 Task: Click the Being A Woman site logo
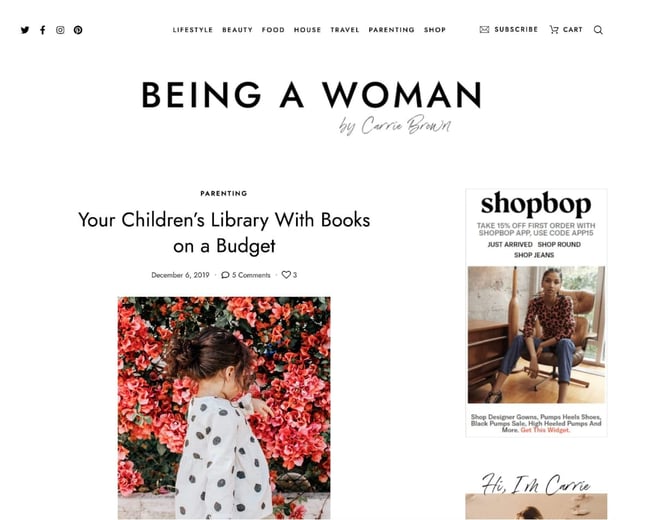[311, 96]
